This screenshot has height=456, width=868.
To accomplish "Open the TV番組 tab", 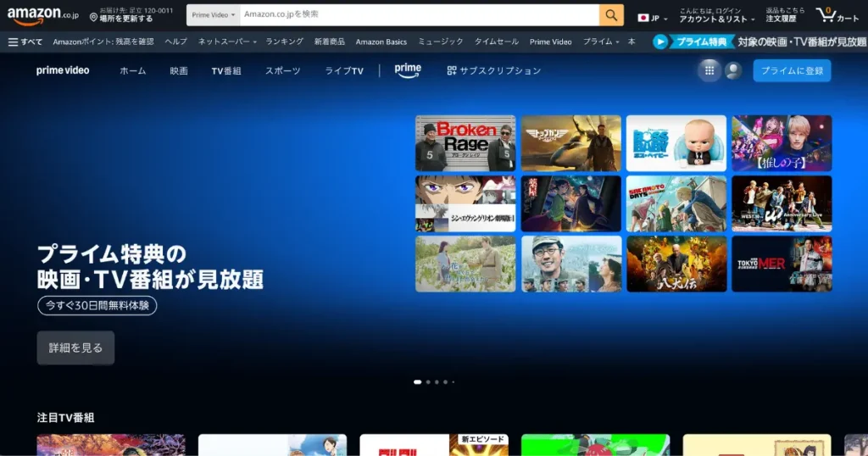I will click(225, 71).
